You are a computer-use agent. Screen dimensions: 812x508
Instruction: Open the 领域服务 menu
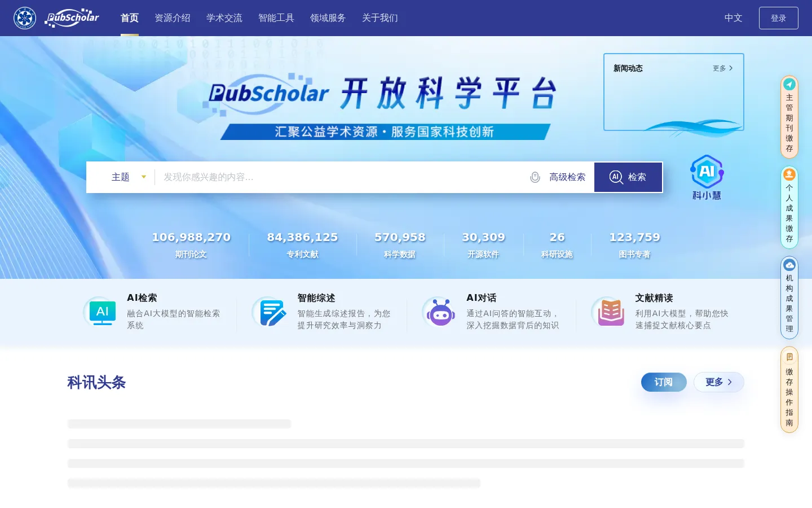[x=328, y=18]
